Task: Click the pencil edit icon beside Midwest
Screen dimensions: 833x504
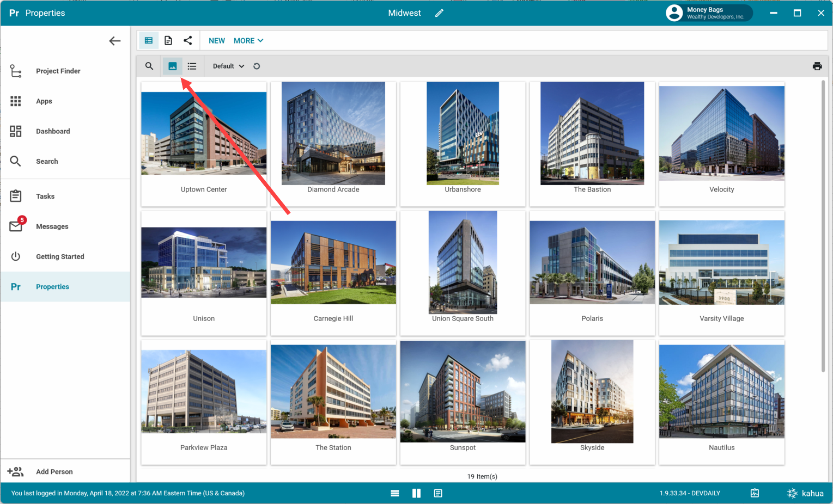Action: 439,13
